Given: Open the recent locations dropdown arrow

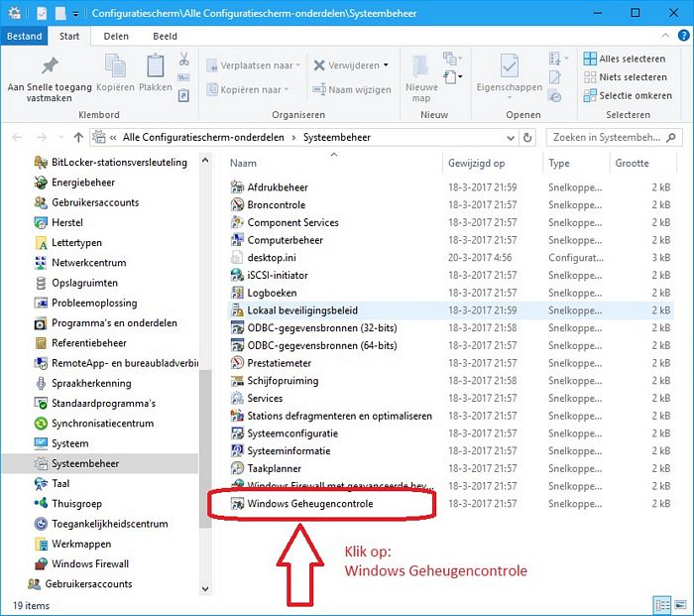Looking at the screenshot, I should click(61, 138).
